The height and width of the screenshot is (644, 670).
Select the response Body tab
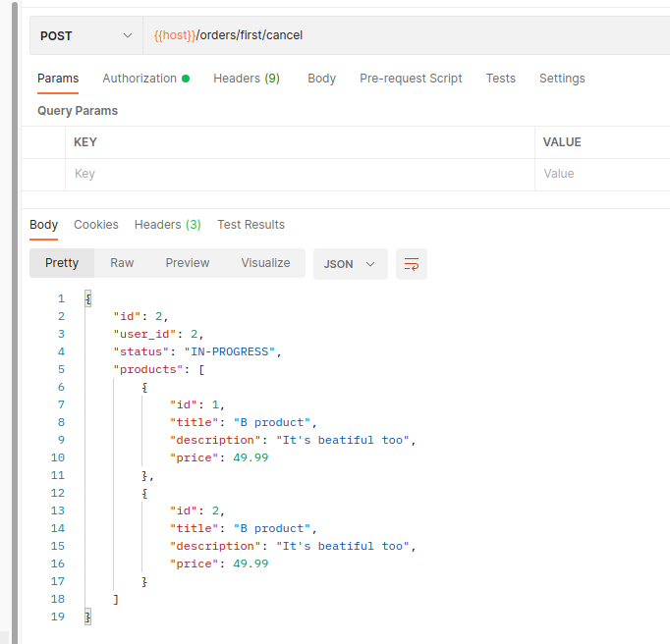pos(43,225)
